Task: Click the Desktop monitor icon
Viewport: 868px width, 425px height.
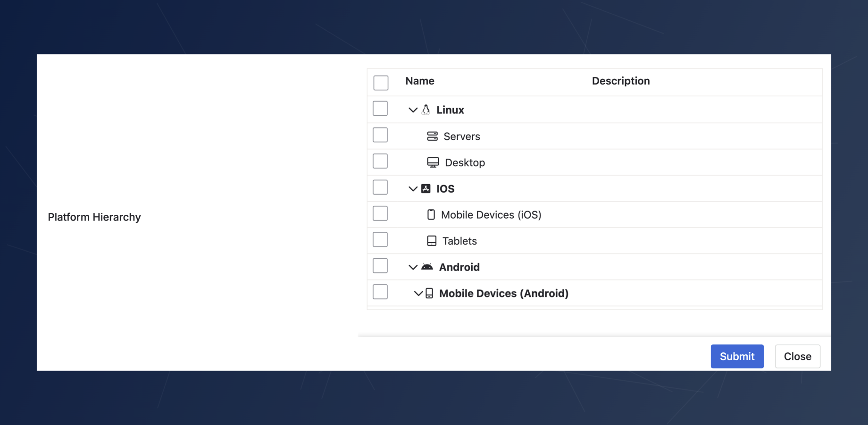Action: 433,162
